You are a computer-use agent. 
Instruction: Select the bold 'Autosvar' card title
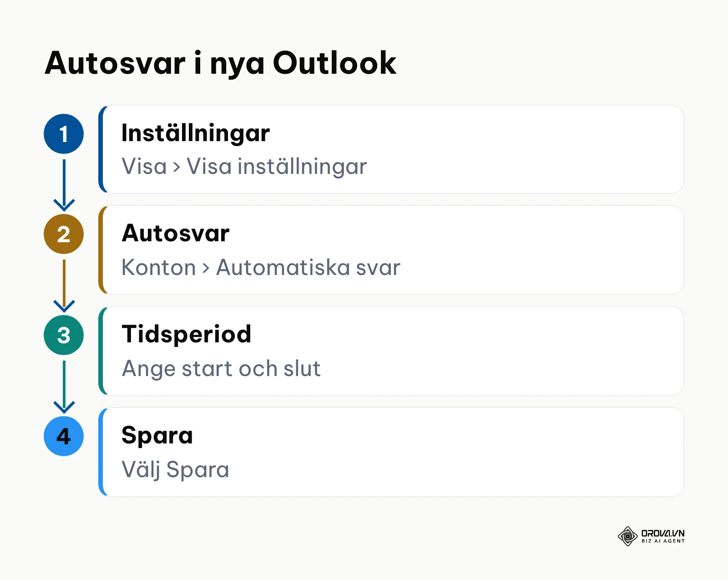click(x=176, y=234)
